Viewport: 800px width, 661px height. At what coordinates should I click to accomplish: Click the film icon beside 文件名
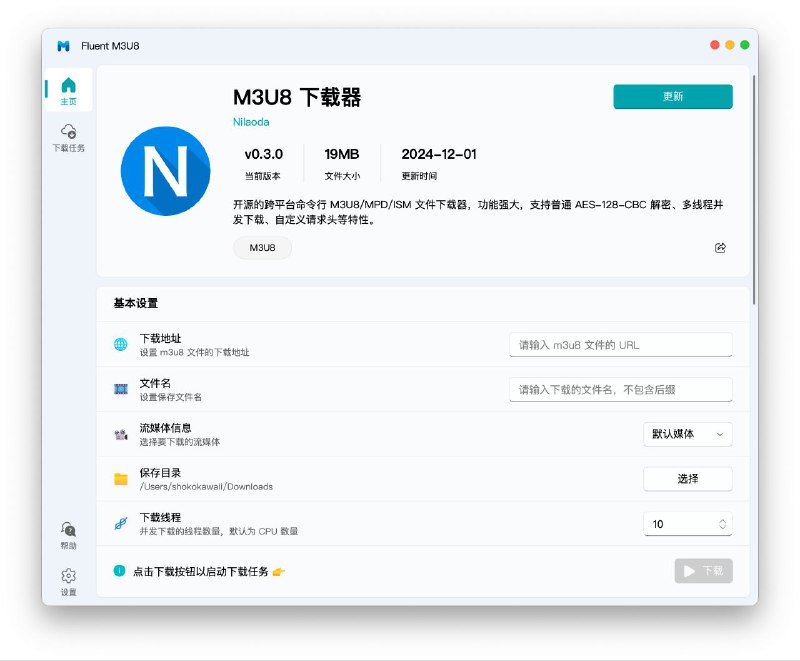121,388
